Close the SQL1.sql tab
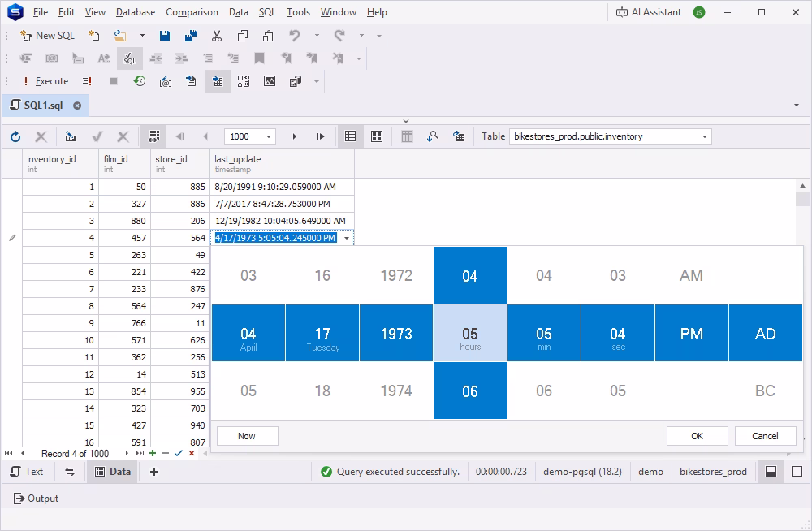 click(x=77, y=106)
